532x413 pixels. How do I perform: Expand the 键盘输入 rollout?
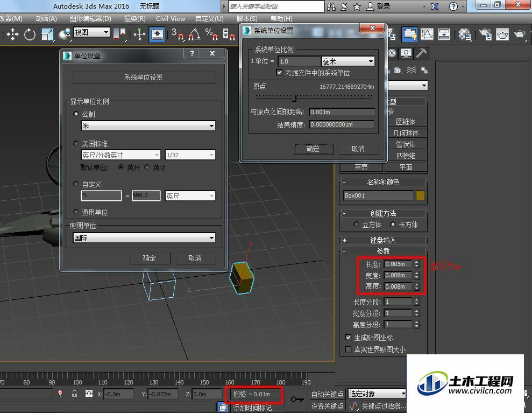tap(383, 240)
